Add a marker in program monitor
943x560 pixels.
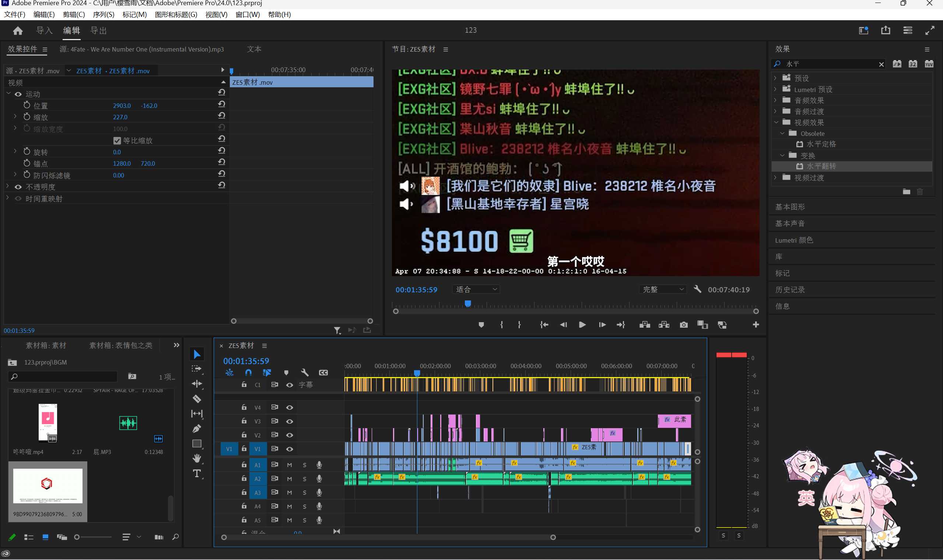pos(481,324)
